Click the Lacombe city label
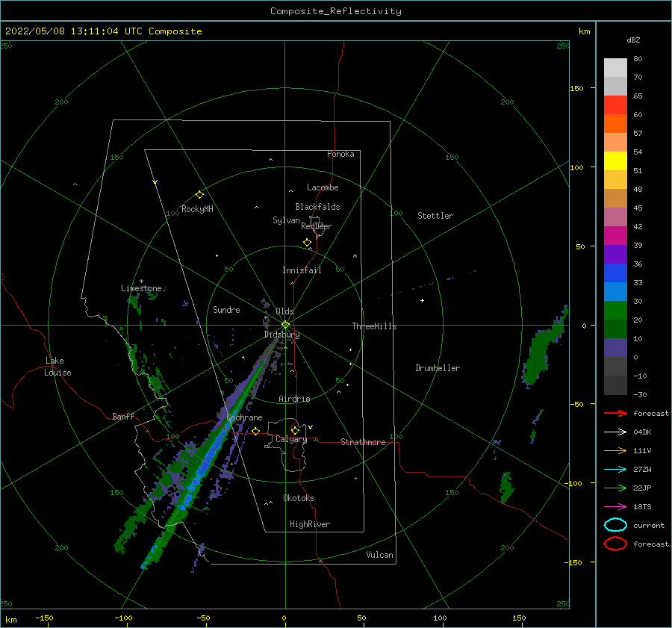 tap(323, 187)
